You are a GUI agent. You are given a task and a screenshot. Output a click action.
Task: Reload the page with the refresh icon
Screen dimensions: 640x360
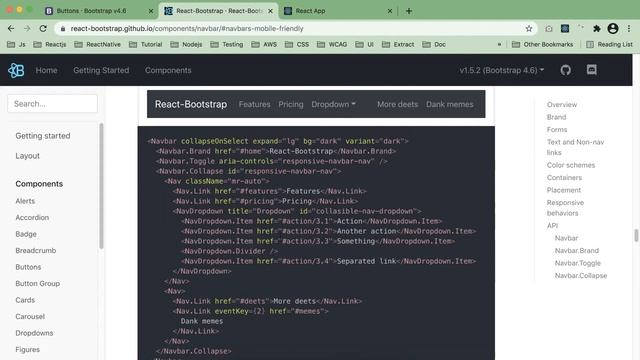pyautogui.click(x=43, y=29)
